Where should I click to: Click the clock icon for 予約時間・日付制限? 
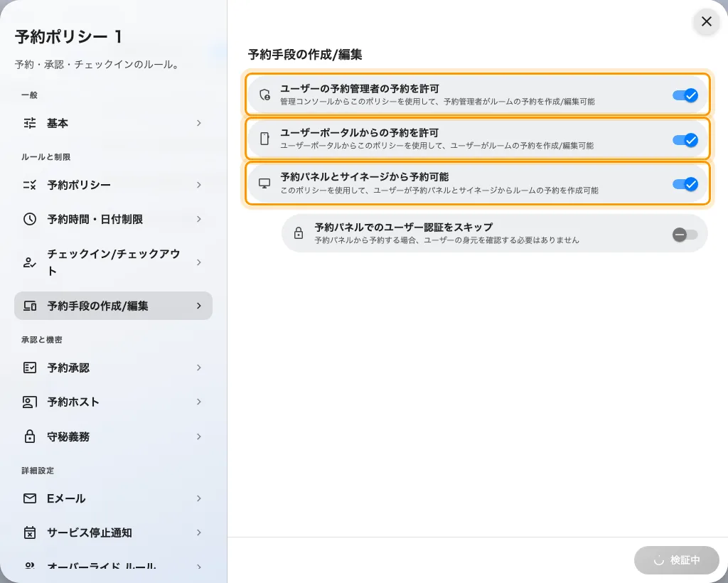pyautogui.click(x=30, y=219)
